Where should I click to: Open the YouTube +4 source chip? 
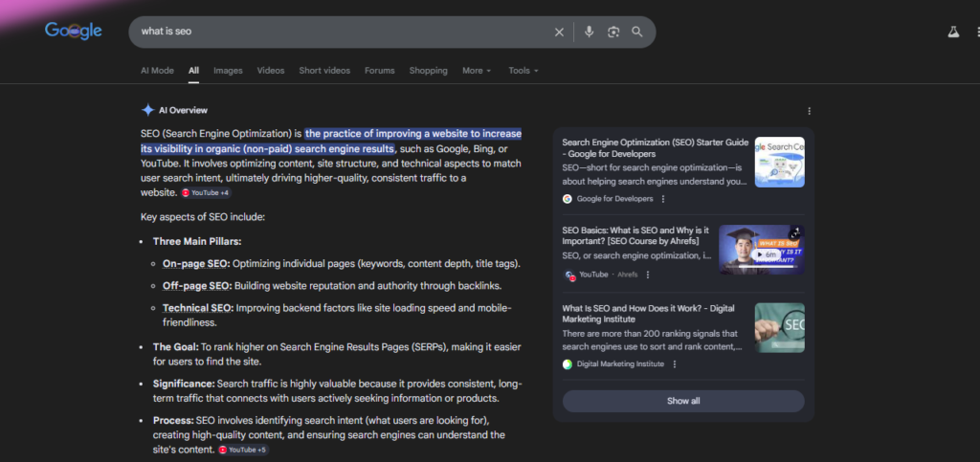(x=206, y=193)
